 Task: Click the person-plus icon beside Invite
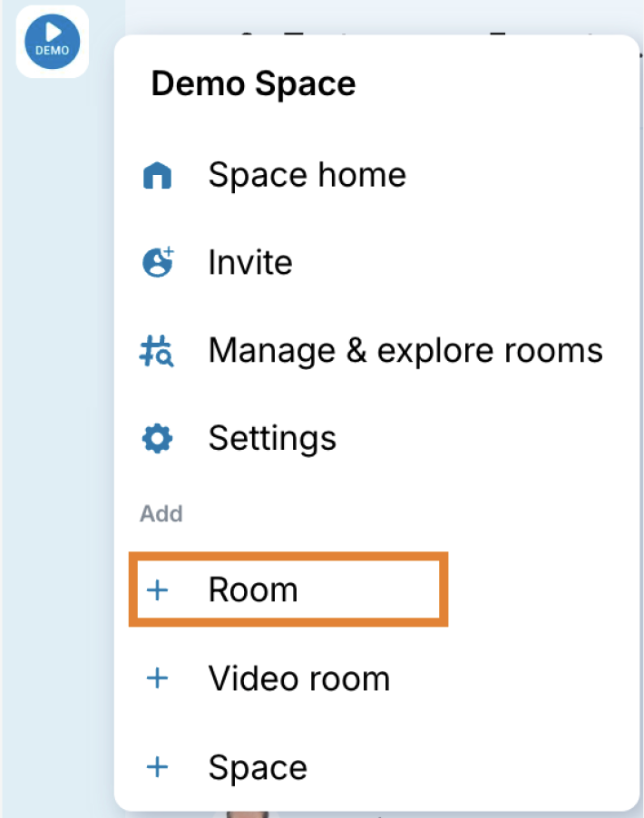[x=158, y=263]
